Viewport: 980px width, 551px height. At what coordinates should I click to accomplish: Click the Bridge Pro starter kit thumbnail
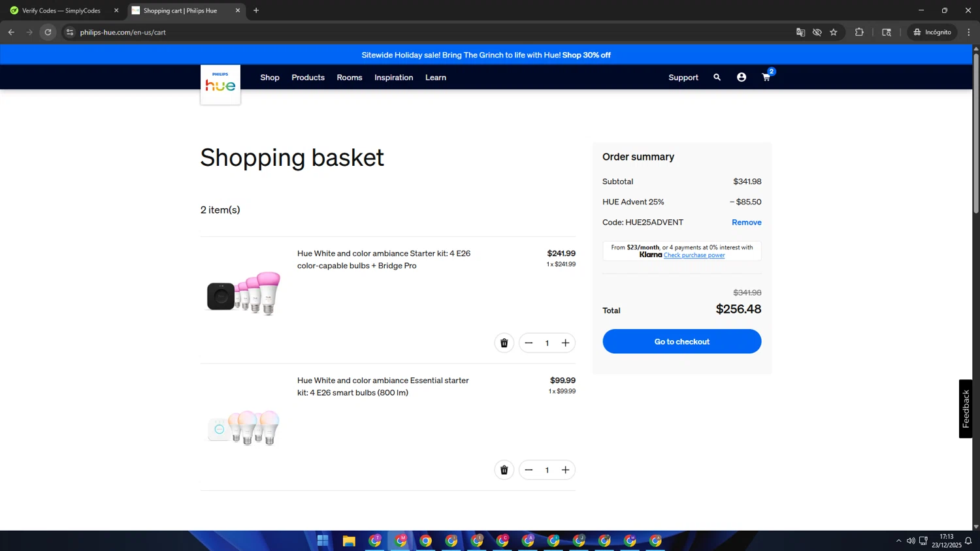(x=243, y=293)
